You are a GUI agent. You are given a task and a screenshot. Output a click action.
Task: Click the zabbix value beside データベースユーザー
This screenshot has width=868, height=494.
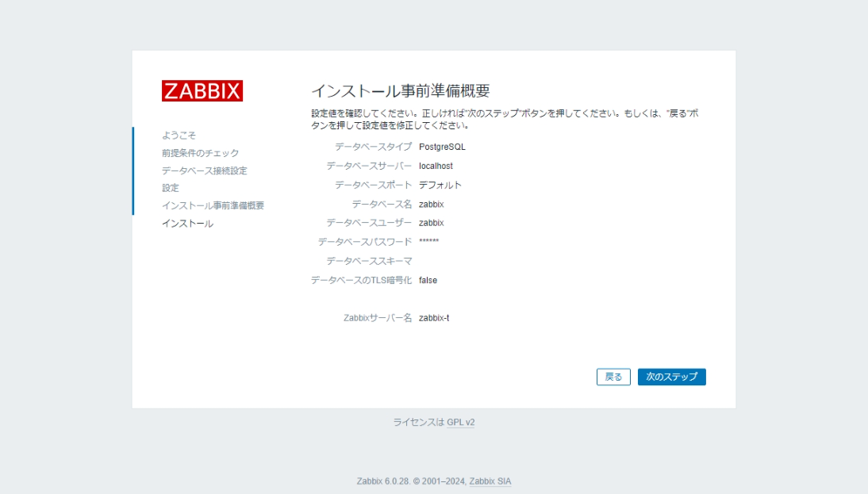click(x=432, y=223)
